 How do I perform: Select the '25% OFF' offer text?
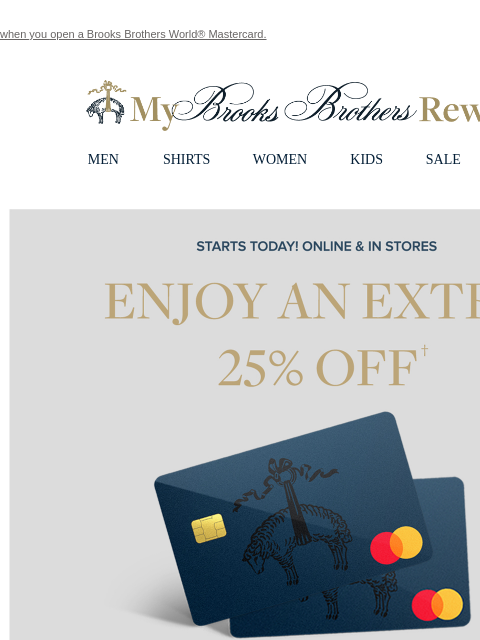(317, 367)
